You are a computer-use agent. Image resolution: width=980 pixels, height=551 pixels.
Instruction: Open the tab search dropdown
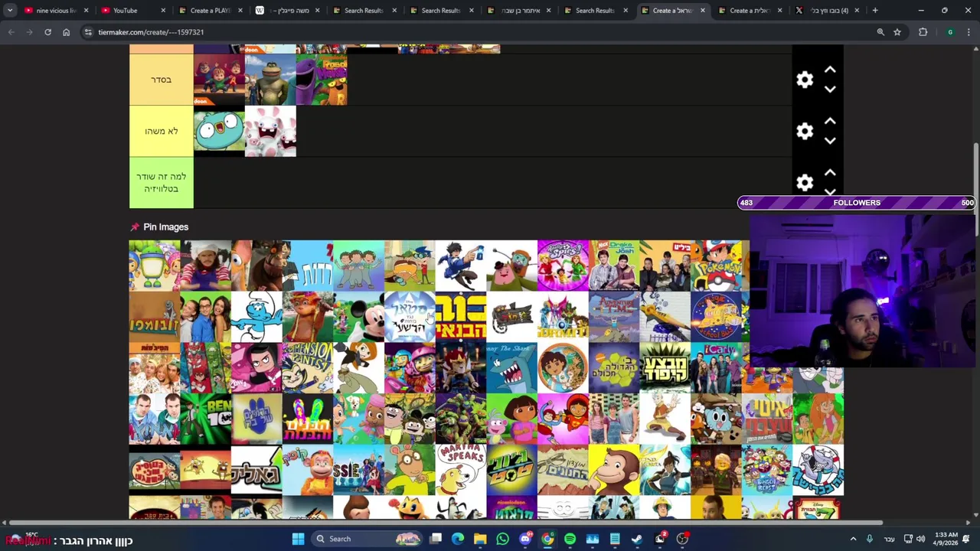10,11
